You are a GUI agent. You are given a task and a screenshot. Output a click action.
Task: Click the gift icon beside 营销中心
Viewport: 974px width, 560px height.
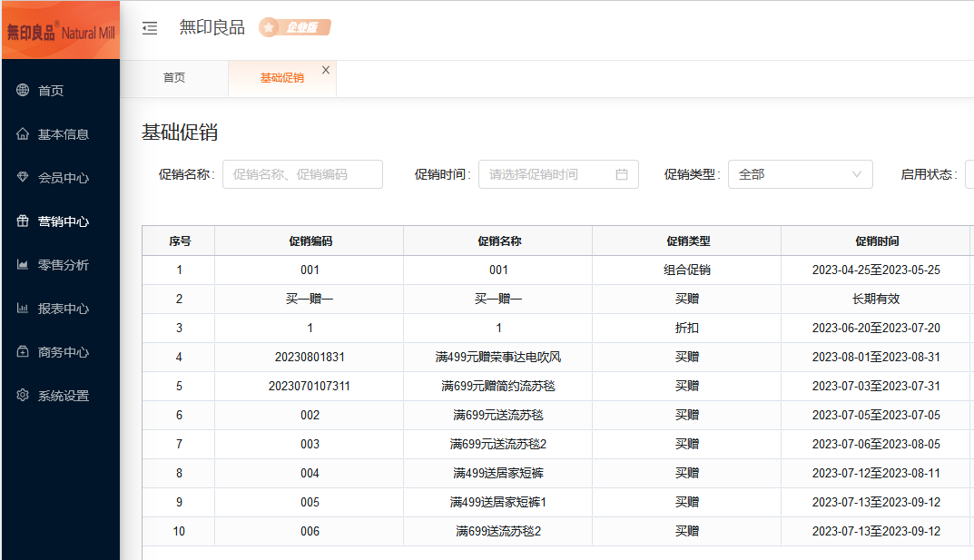23,221
